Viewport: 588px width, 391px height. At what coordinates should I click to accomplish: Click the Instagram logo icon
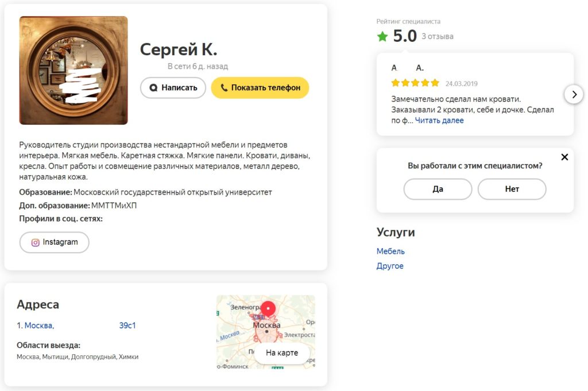pyautogui.click(x=35, y=242)
